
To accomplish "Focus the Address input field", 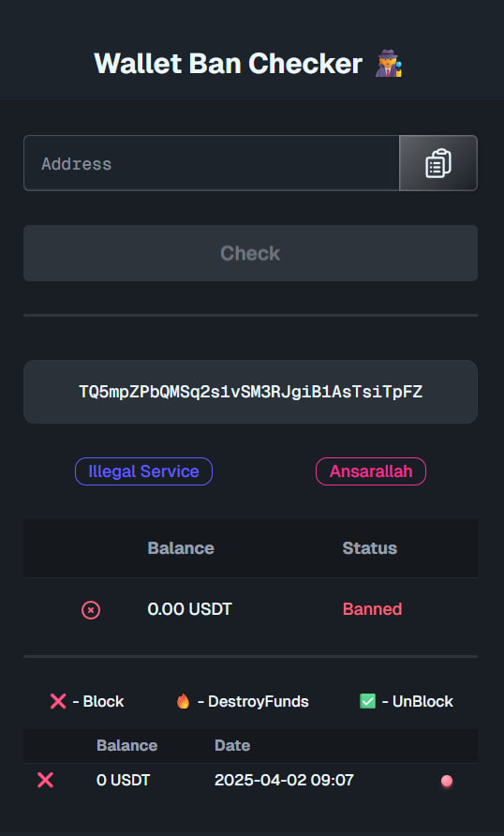I will [212, 163].
